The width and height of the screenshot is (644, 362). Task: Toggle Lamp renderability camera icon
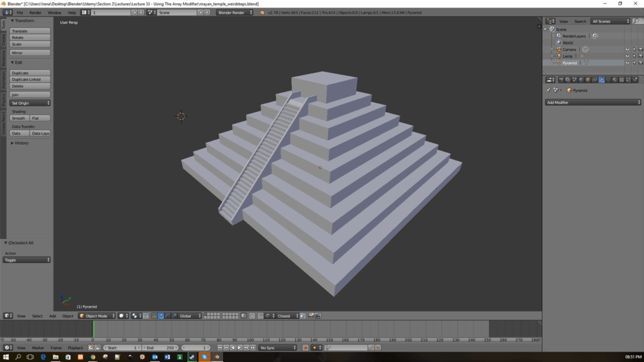640,57
